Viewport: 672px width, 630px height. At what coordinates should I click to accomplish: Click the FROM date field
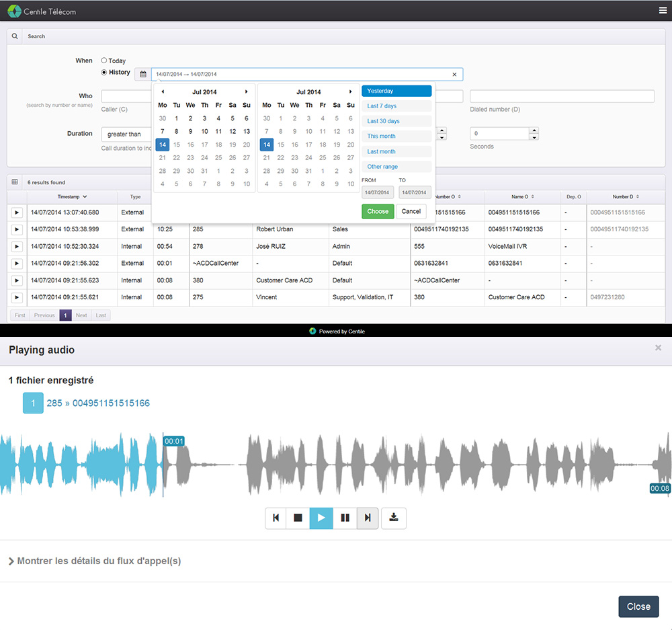(377, 192)
